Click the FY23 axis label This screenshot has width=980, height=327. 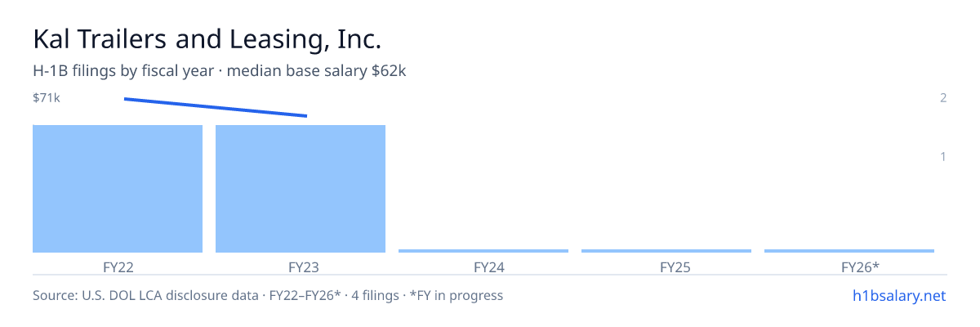(301, 267)
